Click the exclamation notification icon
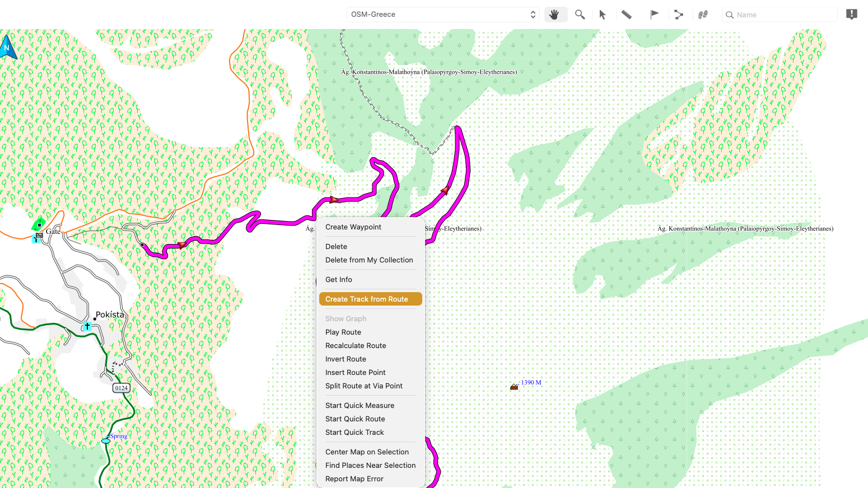 tap(851, 15)
